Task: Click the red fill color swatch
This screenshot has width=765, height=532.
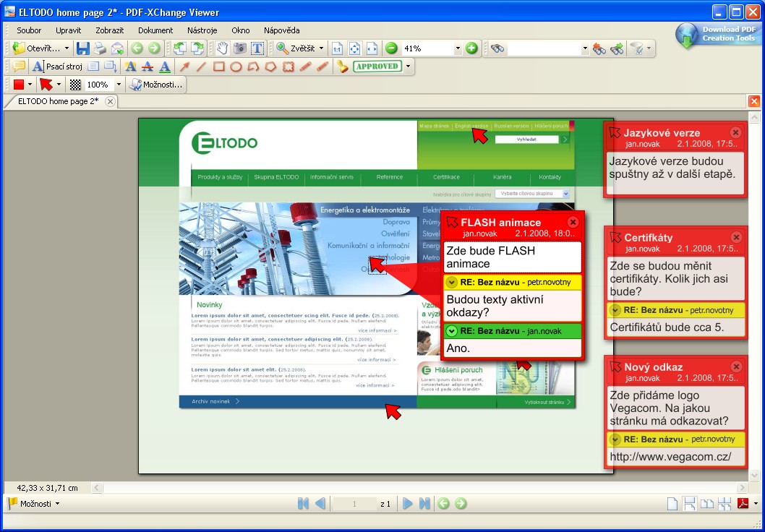Action: (x=19, y=85)
